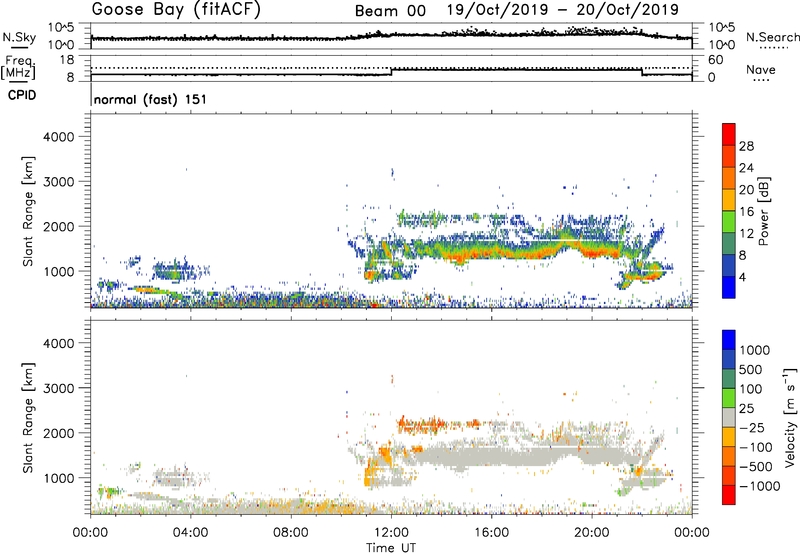
Task: Click the '60' tick on the Nave axis
Action: pyautogui.click(x=715, y=60)
